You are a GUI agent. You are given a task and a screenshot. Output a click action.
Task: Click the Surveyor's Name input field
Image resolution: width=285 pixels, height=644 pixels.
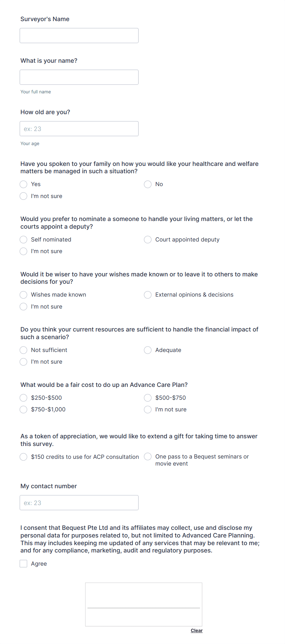pyautogui.click(x=79, y=35)
